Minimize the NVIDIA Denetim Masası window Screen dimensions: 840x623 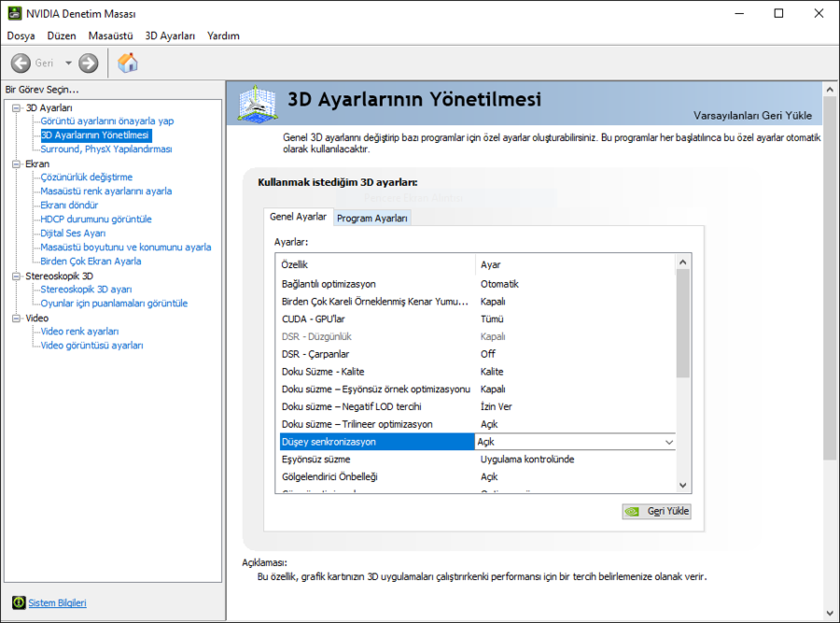point(739,13)
